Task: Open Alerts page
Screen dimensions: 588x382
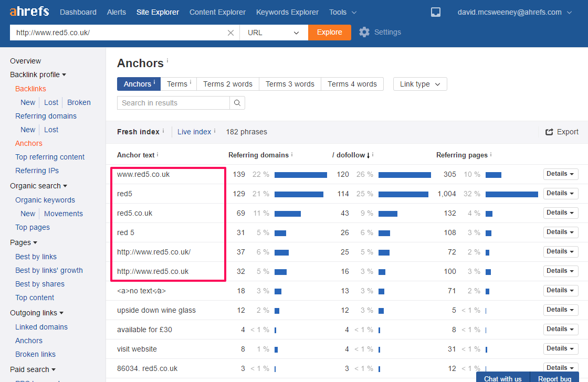Action: click(x=116, y=12)
